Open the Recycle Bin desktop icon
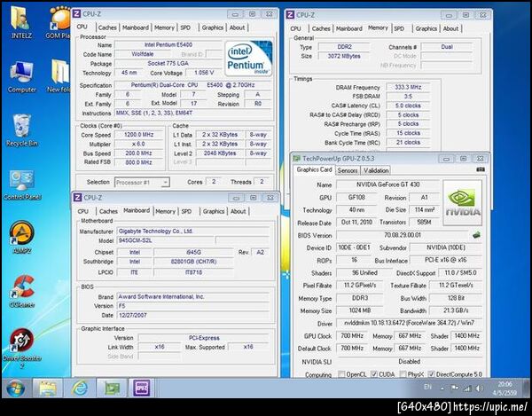The width and height of the screenshot is (532, 416). click(x=21, y=128)
